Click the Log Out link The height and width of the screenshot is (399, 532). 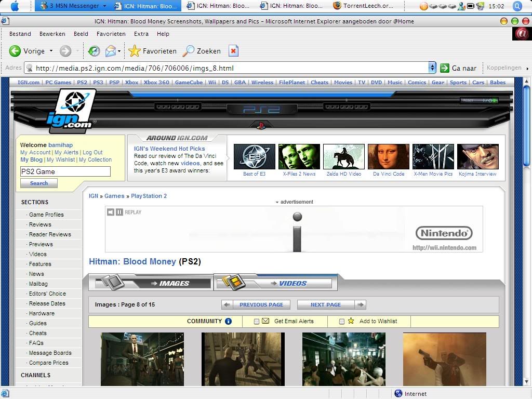[92, 152]
